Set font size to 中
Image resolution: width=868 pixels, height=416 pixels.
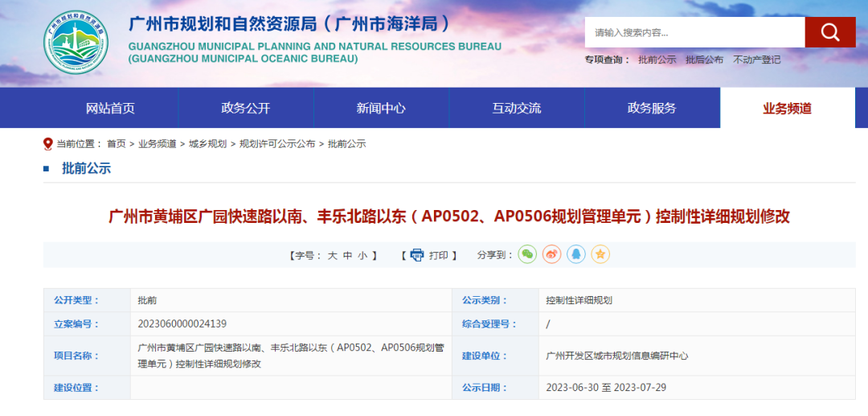pyautogui.click(x=347, y=255)
